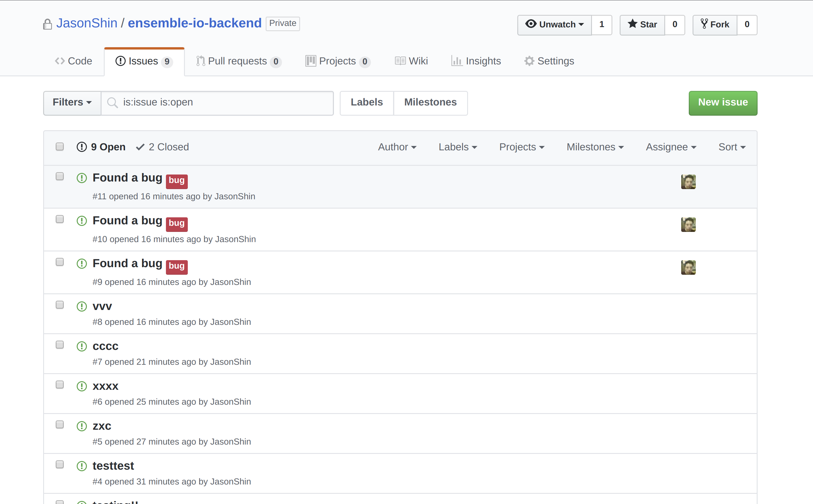
Task: Check the box for issue #11
Action: (60, 176)
